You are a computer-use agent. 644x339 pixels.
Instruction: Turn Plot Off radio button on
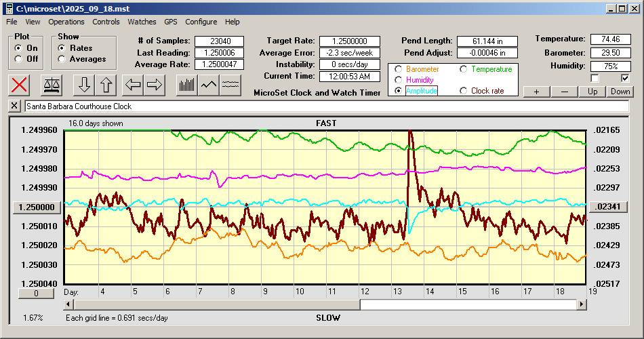18,59
